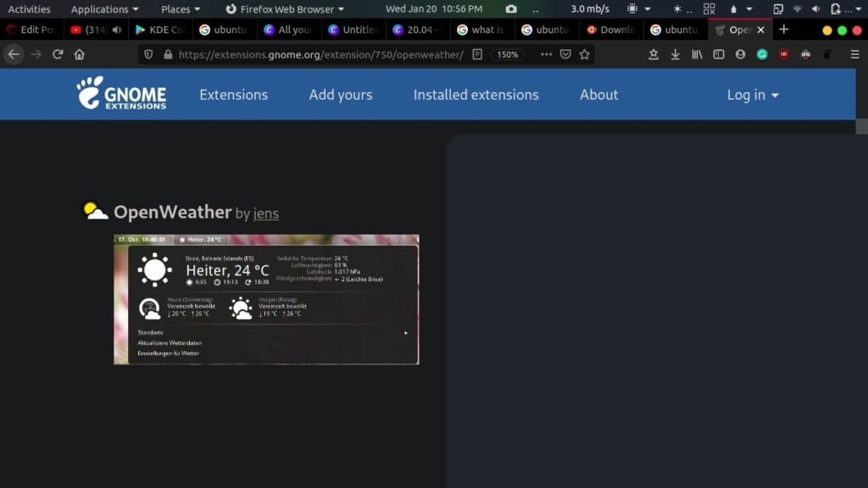Screen dimensions: 868x488
Task: Switch to the YouTube (314) tab
Action: [x=96, y=30]
